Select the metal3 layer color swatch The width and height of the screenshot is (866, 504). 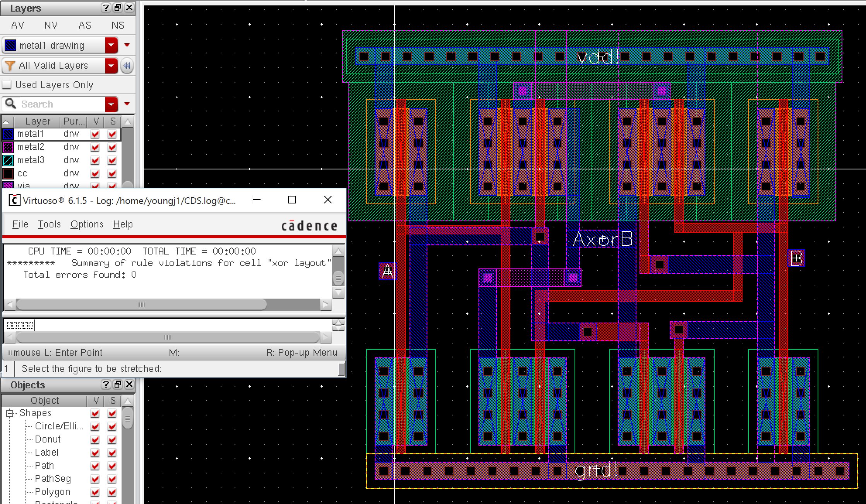8,160
